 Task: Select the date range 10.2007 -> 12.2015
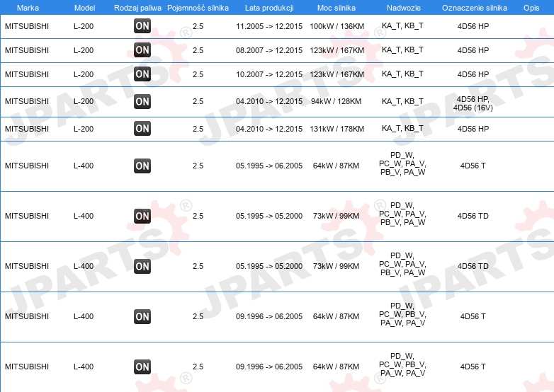click(x=269, y=74)
